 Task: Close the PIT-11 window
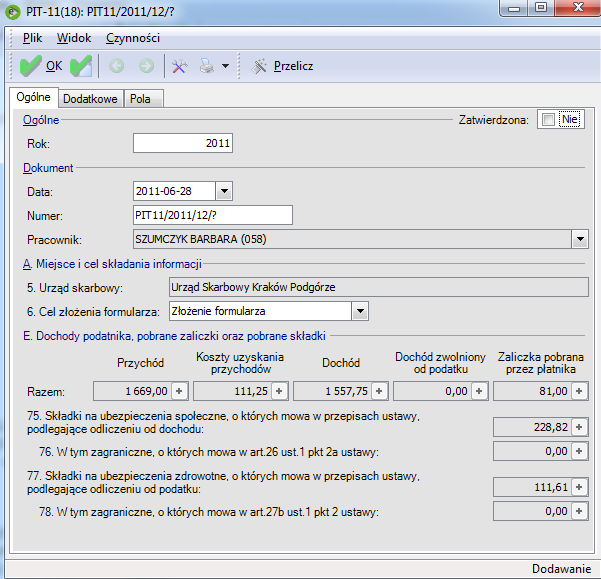tap(578, 8)
